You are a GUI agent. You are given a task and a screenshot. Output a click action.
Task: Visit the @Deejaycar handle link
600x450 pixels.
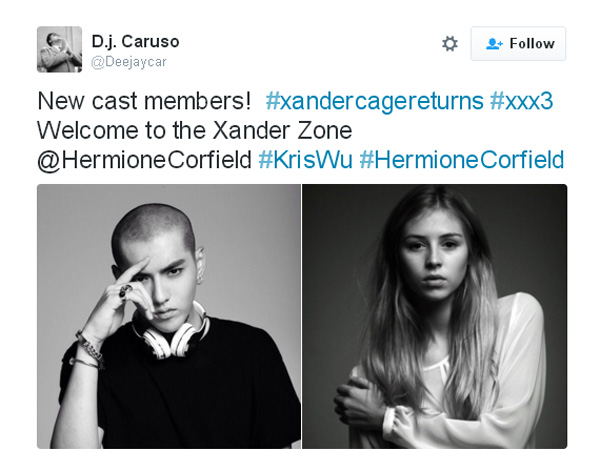129,62
